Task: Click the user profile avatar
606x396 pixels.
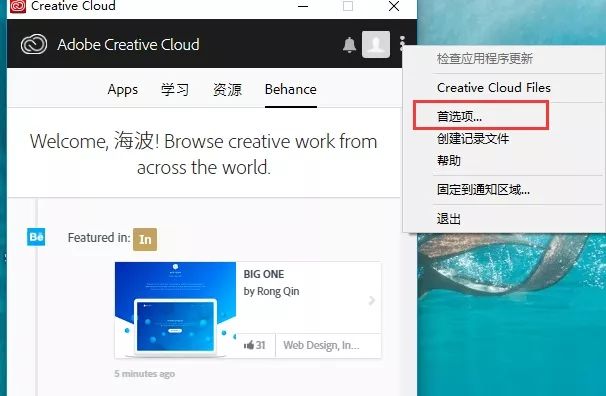Action: coord(376,44)
